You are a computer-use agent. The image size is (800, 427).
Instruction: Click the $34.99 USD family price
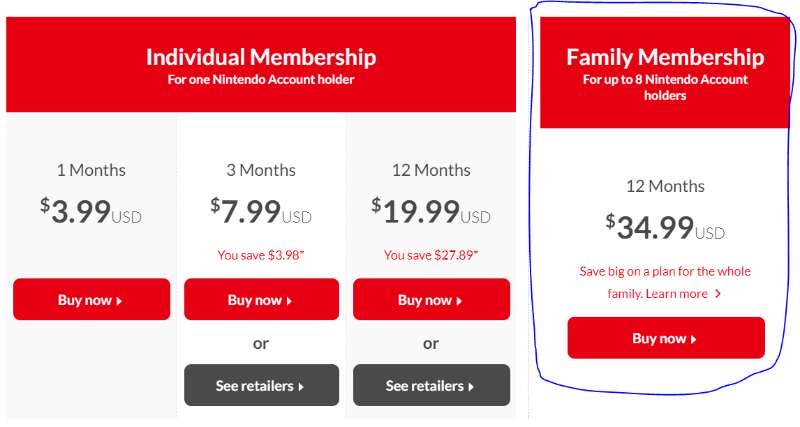pos(665,227)
